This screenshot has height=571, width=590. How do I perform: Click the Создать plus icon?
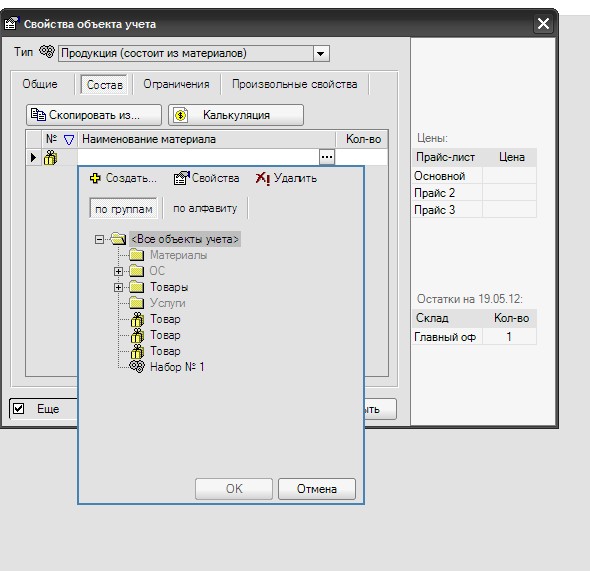click(95, 178)
